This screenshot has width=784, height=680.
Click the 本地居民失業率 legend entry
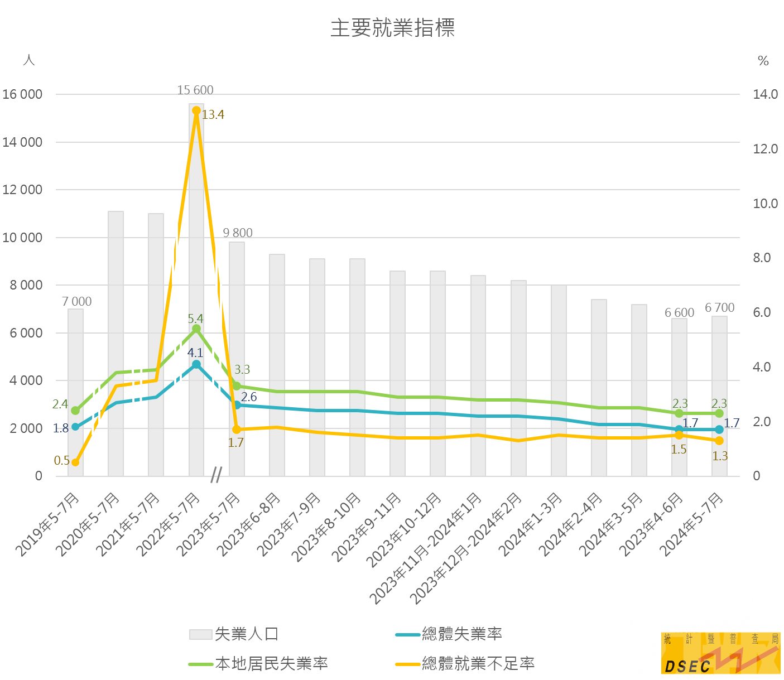click(258, 664)
